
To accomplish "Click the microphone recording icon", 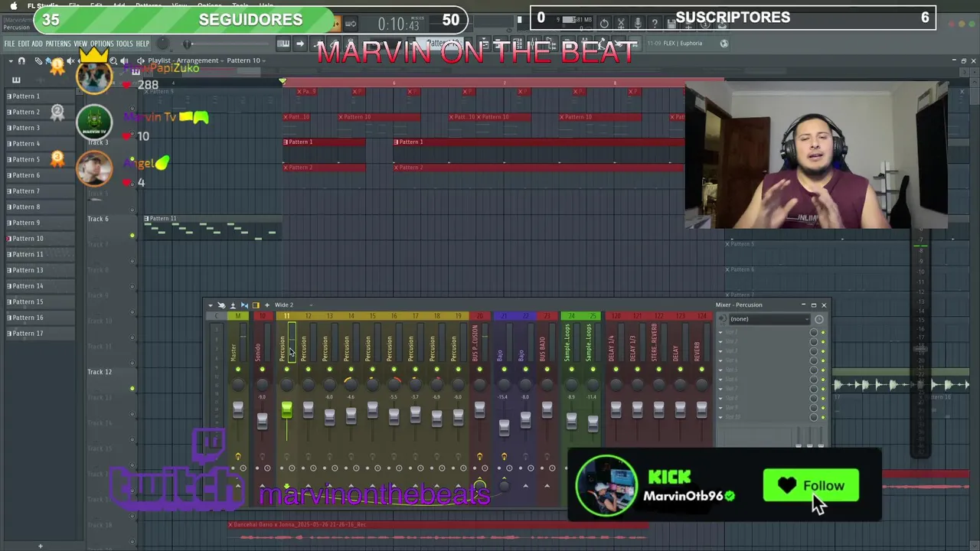I will coord(638,24).
